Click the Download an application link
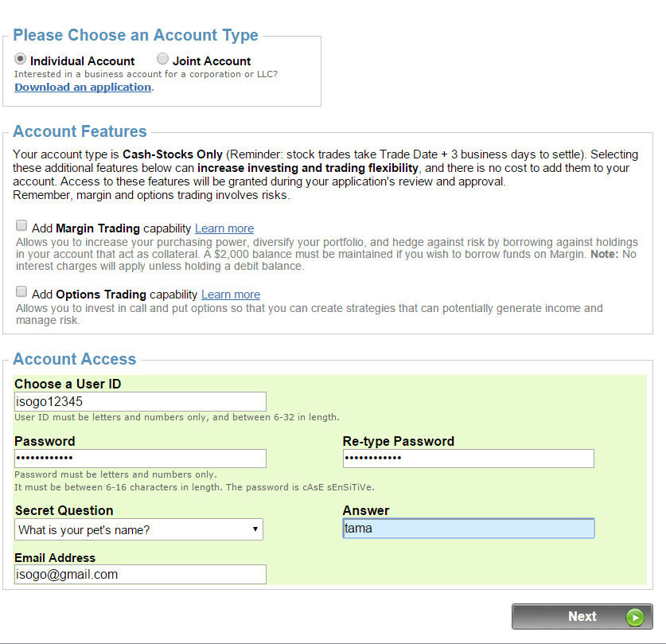This screenshot has height=644, width=666. point(83,87)
